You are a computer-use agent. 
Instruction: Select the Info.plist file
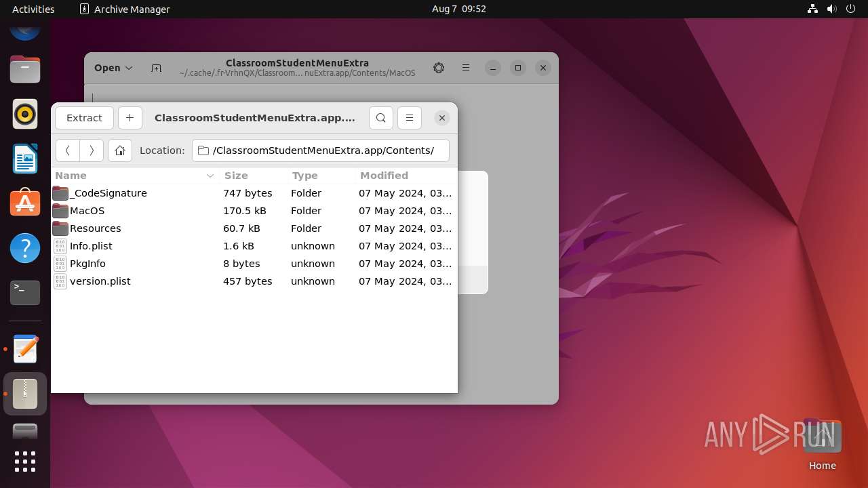coord(254,246)
